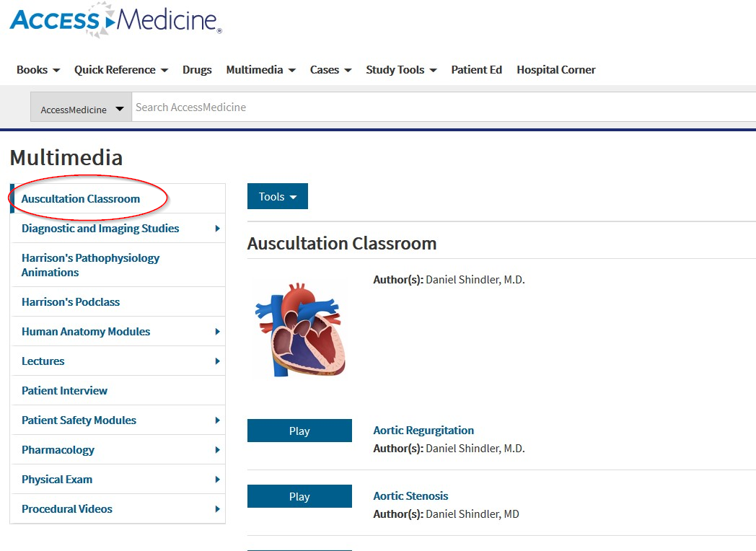Expand Diagnostic and Imaging Studies
The image size is (756, 551).
99,228
